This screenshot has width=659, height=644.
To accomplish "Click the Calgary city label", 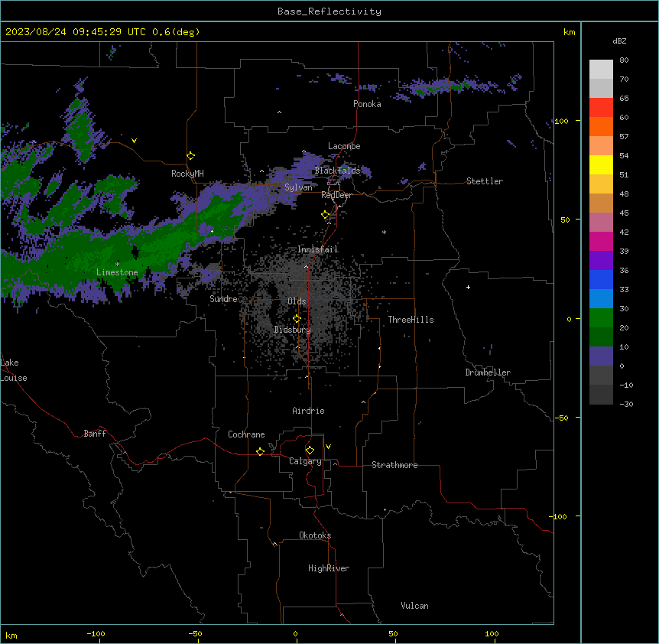I will click(x=305, y=461).
